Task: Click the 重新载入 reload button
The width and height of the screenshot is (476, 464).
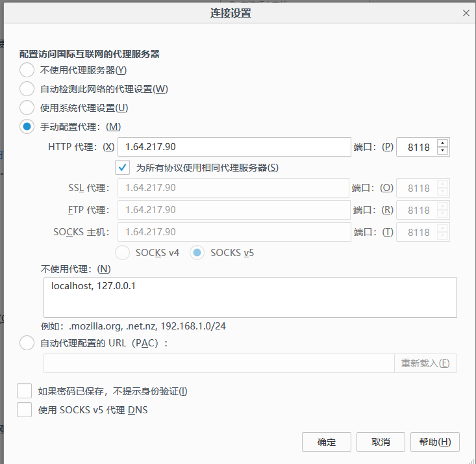Action: [x=425, y=363]
